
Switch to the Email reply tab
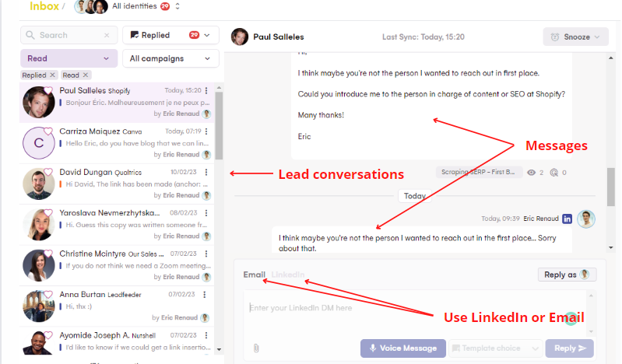click(x=254, y=275)
